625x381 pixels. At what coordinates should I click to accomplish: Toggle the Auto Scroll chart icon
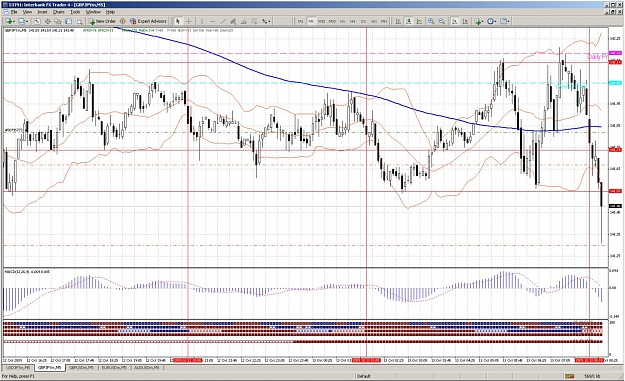click(x=454, y=21)
